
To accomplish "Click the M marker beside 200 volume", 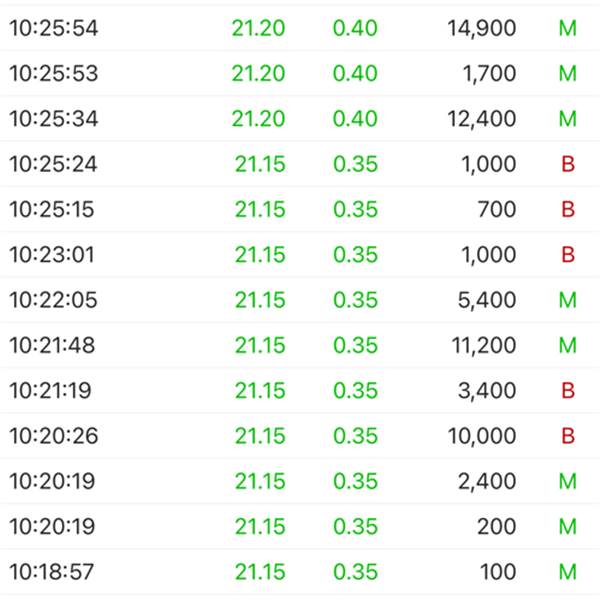I will 567,527.
